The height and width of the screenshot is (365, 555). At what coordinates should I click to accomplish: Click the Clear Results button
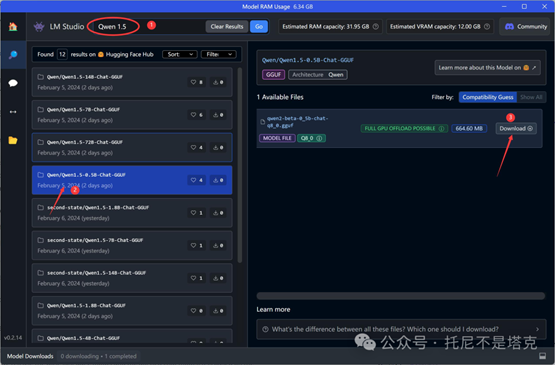pos(227,27)
